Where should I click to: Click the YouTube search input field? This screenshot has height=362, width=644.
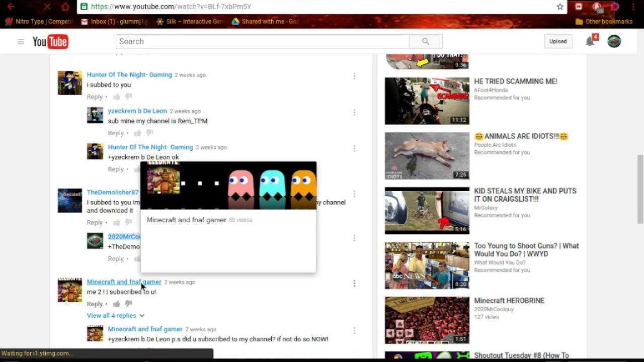pos(262,41)
